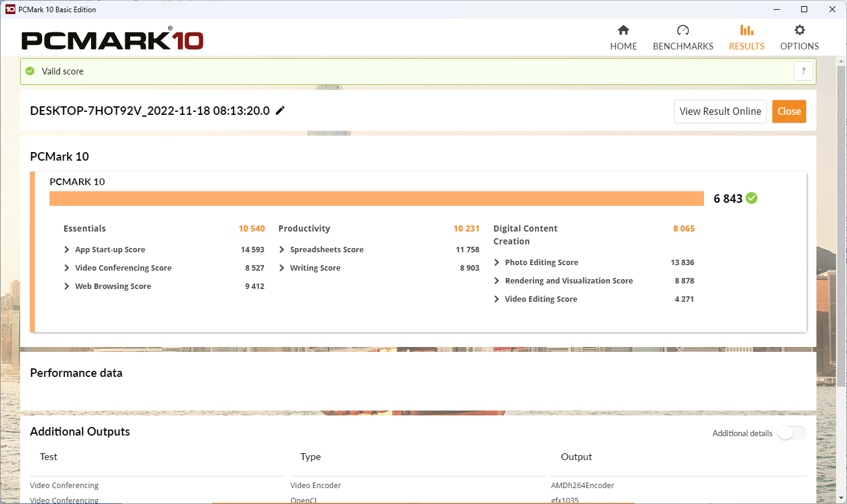Open the Home section icon
847x504 pixels.
tap(623, 31)
